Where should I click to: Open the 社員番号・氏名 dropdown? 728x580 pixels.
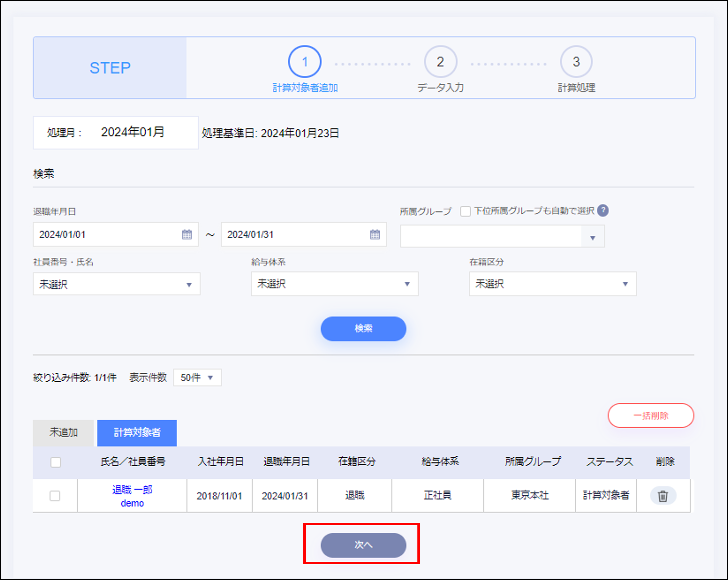tap(116, 284)
